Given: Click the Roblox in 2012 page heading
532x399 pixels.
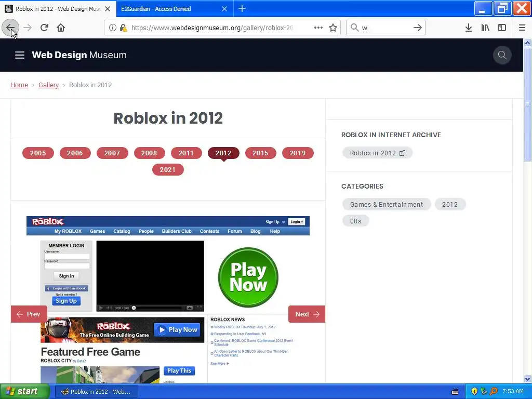Looking at the screenshot, I should point(168,118).
